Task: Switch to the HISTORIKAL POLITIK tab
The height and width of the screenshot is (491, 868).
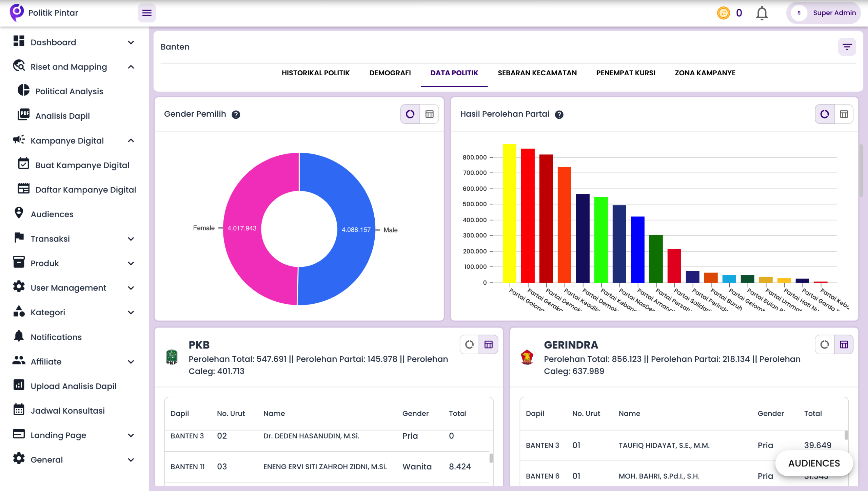Action: (316, 73)
